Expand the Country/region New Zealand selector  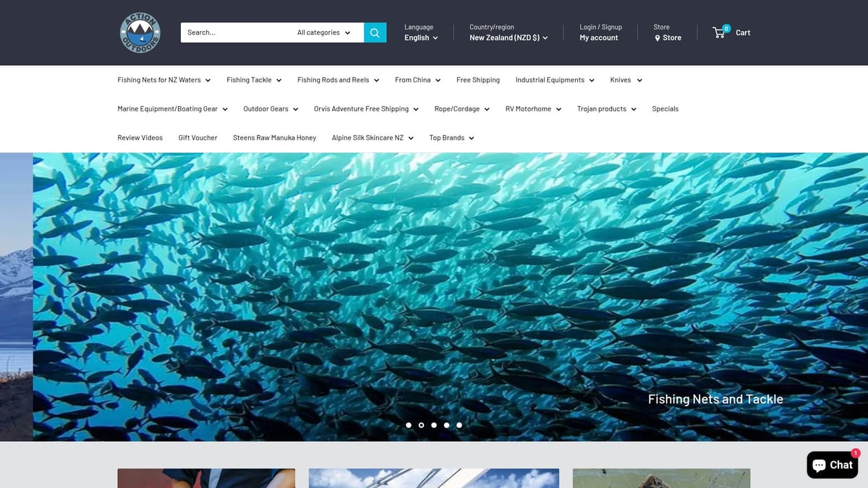[x=506, y=38]
